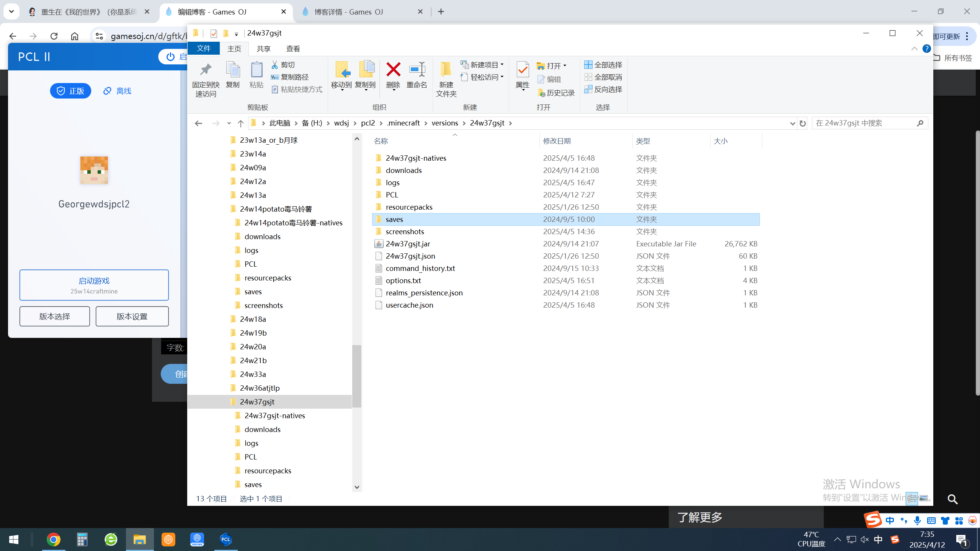Select the 离线 offline mode in PCL
980x551 pixels.
click(117, 91)
